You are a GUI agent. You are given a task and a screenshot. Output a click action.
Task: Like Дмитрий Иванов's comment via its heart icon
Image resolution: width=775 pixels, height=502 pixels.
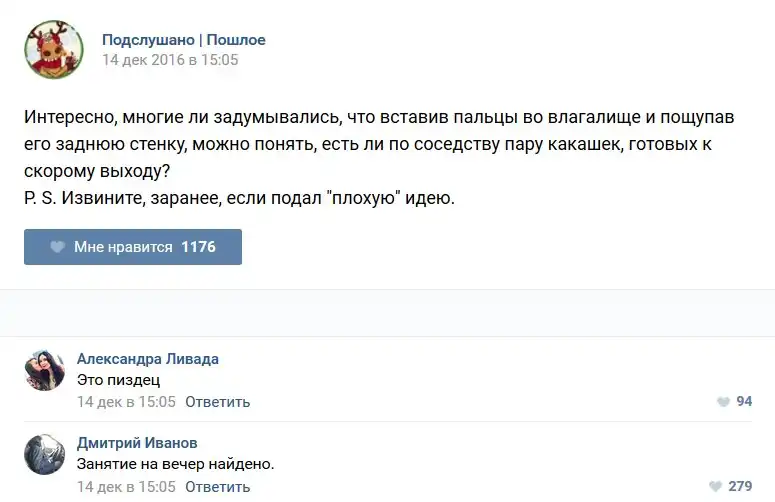click(715, 487)
